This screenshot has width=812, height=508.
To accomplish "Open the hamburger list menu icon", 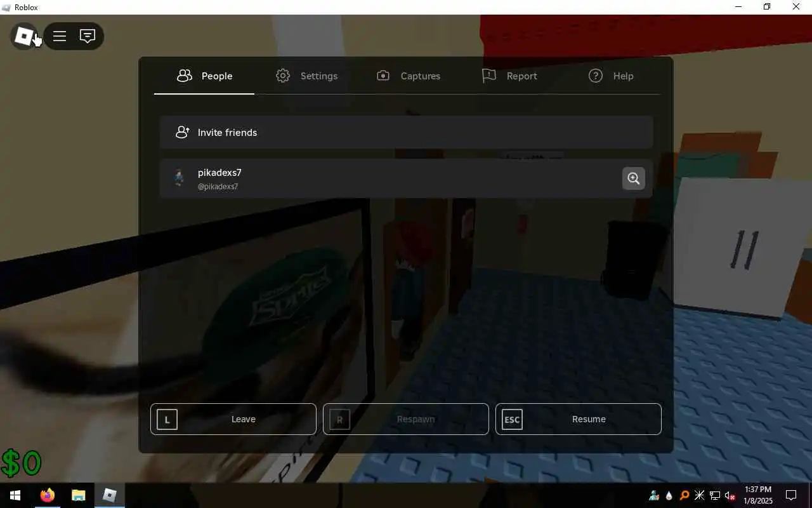I will click(60, 36).
